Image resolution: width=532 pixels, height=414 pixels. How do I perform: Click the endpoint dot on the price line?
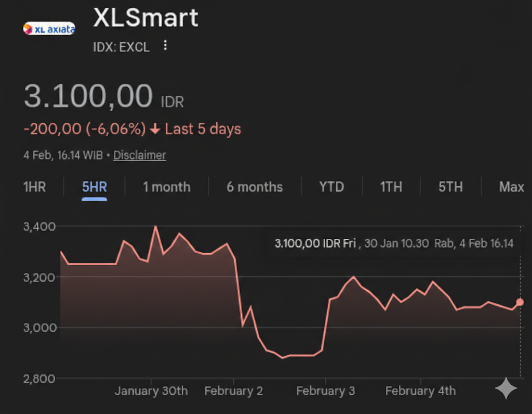(520, 302)
